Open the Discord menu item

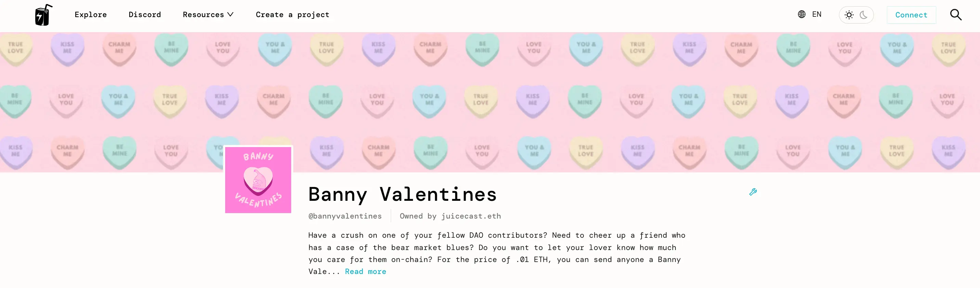point(145,15)
